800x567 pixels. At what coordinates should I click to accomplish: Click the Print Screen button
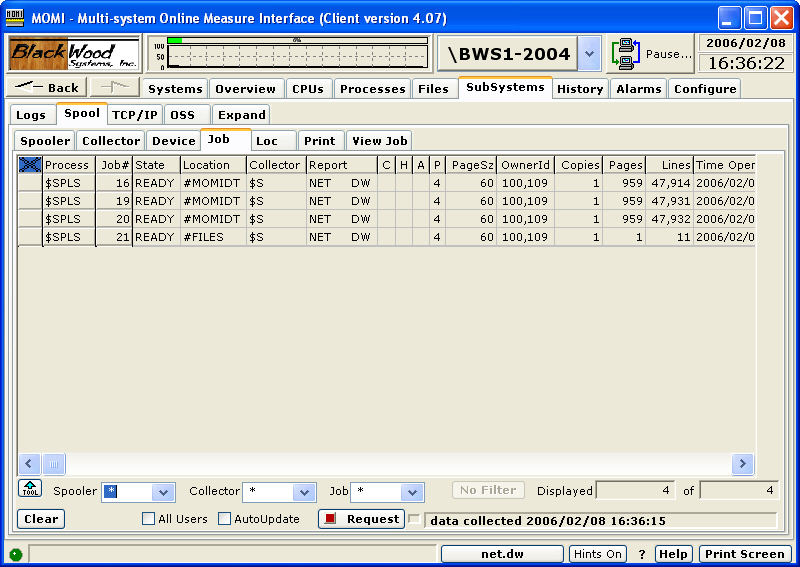[745, 554]
